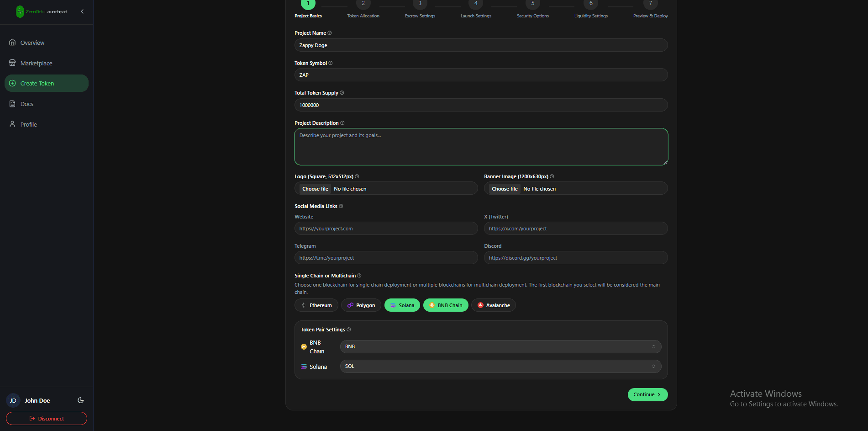
Task: Open the BNB Chain token pair dropdown
Action: click(500, 346)
